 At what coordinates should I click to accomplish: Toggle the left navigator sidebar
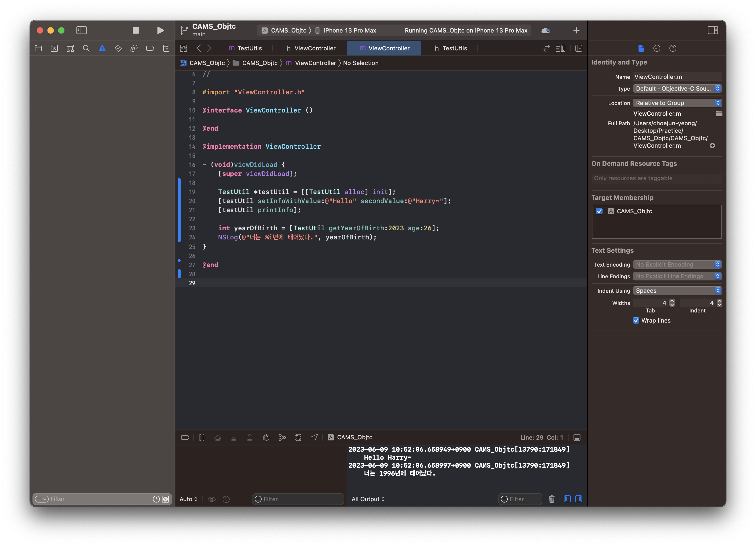tap(81, 30)
